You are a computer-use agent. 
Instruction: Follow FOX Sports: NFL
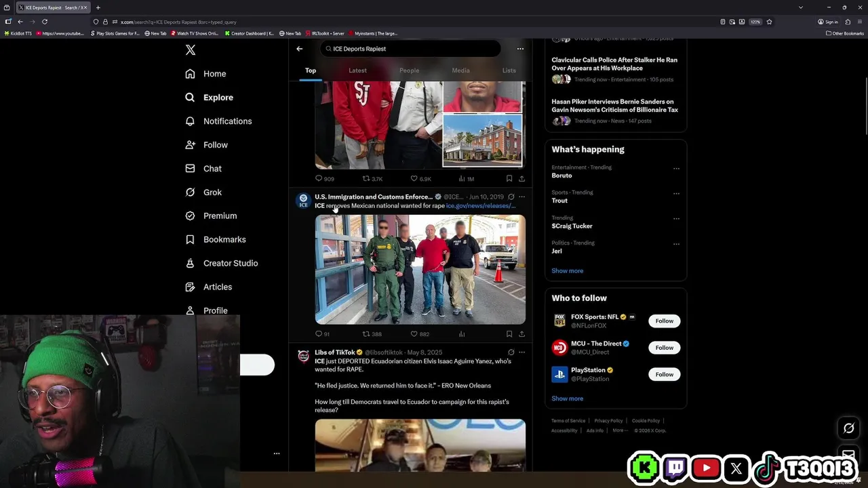665,321
